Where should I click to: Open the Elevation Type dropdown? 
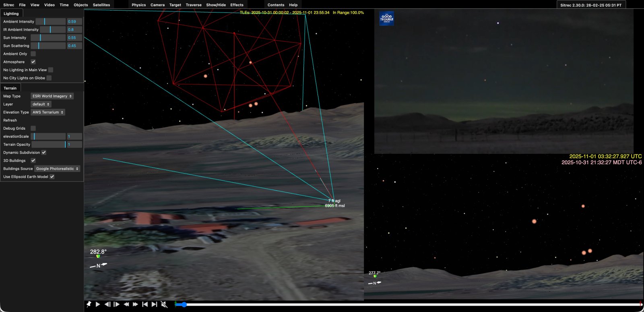(x=48, y=112)
